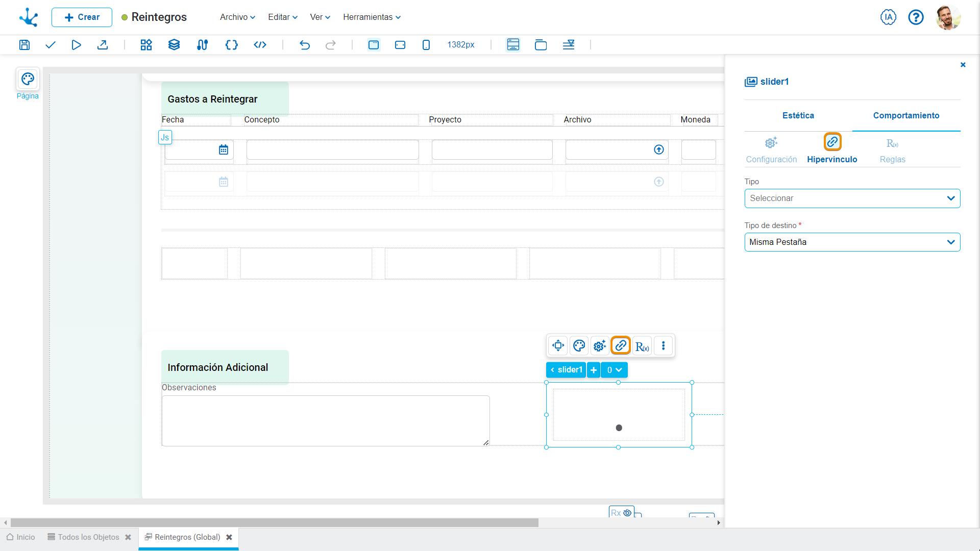Expand the slide index 0 dropdown
Viewport: 980px width, 551px height.
(x=615, y=370)
